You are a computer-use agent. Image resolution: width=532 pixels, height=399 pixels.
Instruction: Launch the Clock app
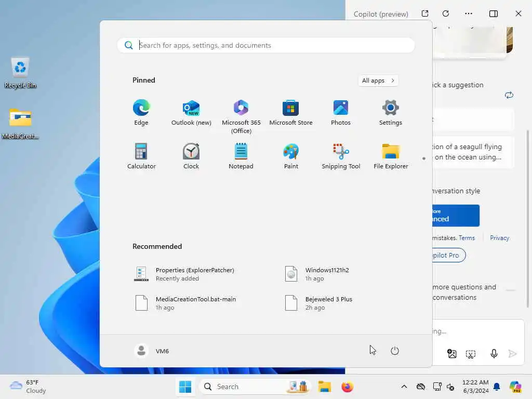pos(191,156)
